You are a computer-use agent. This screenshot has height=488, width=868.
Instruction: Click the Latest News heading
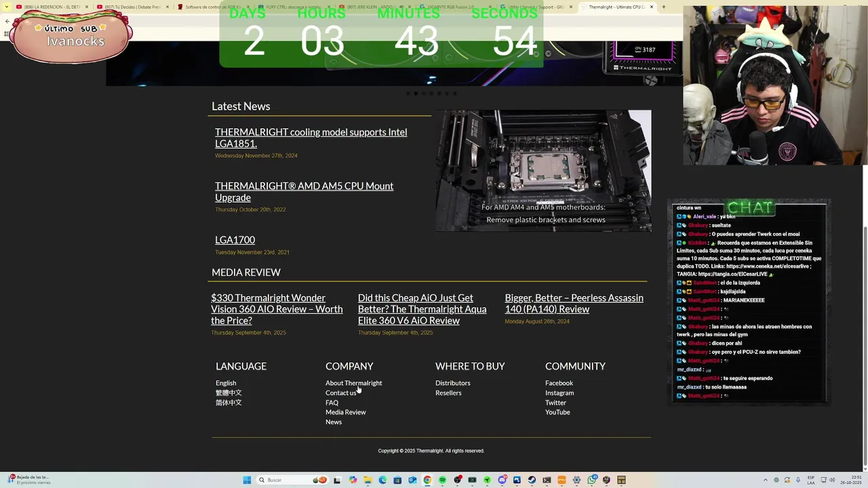[x=241, y=106]
